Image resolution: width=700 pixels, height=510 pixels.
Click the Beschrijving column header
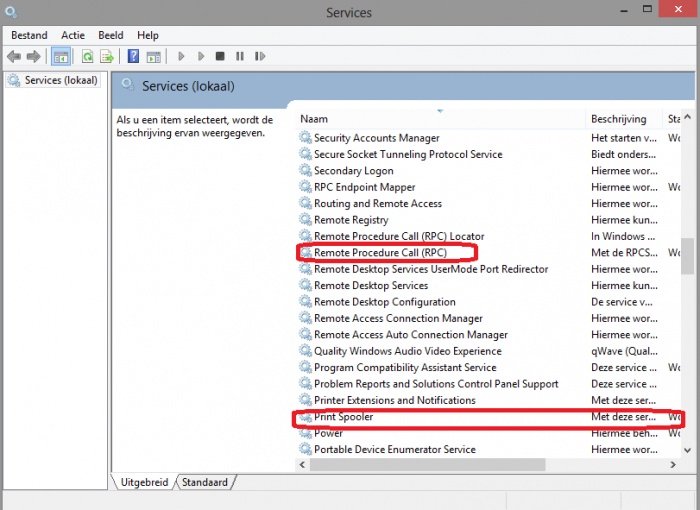[620, 119]
